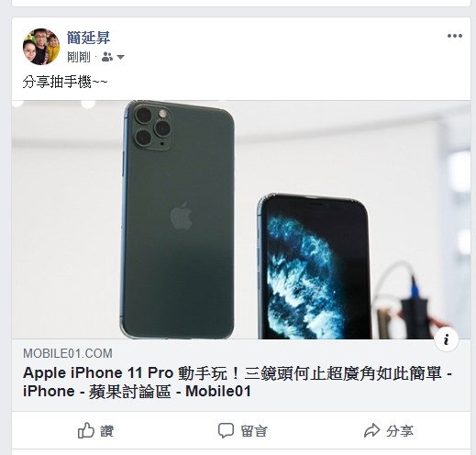Click the 讚 label to like the post
Viewport: 476px width, 455px height.
[106, 431]
